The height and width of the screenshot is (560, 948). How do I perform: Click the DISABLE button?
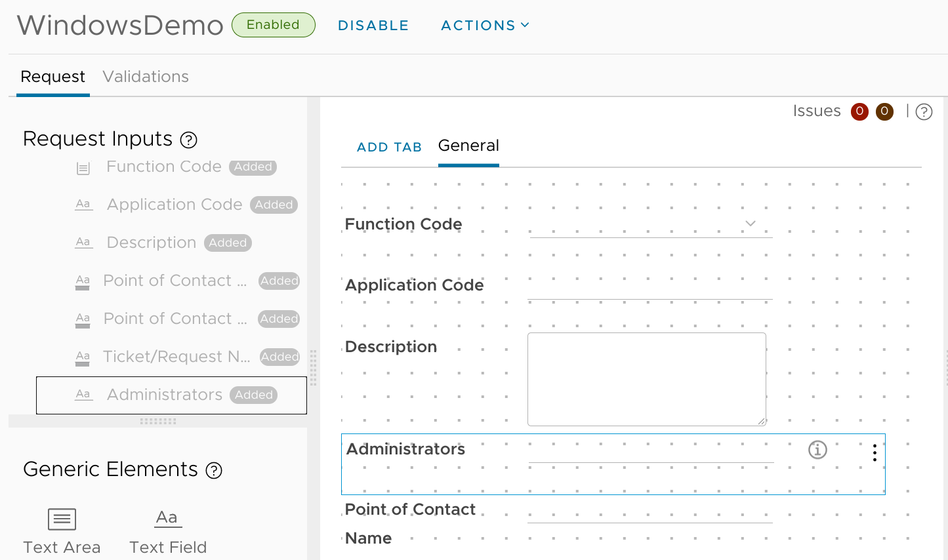point(373,26)
